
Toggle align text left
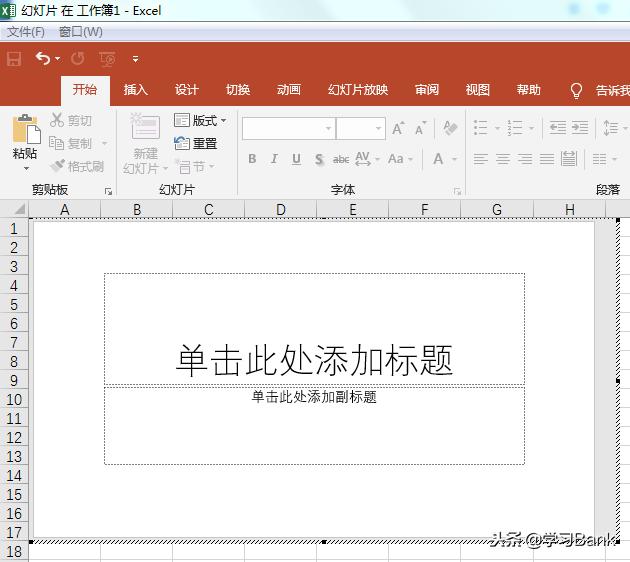pos(481,159)
